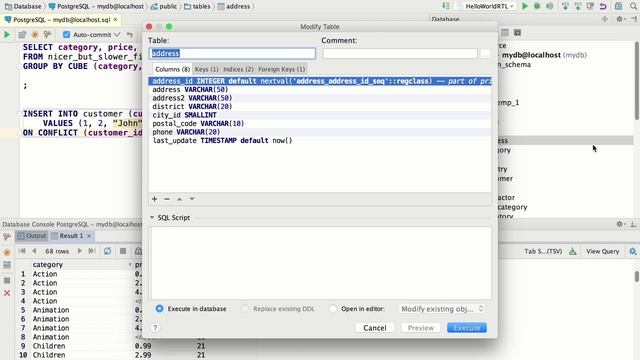Run the SQL statement with the green execute arrow
The height and width of the screenshot is (360, 640).
tap(7, 35)
